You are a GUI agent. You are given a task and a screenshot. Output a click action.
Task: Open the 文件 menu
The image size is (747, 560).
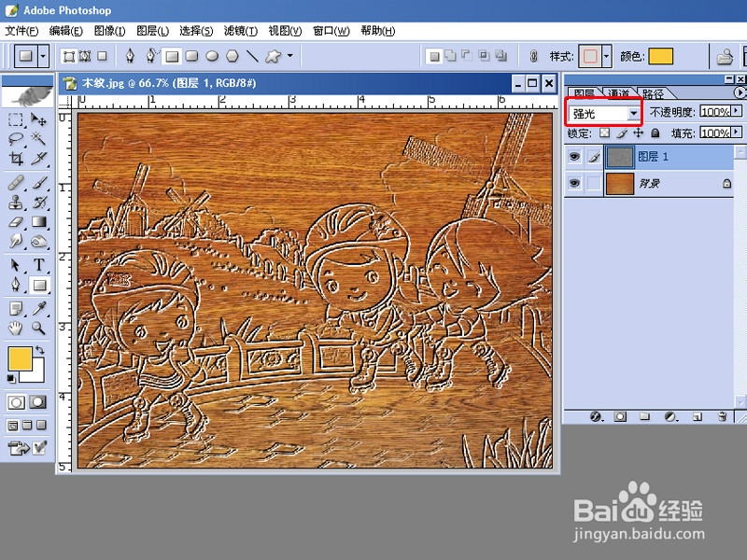(21, 31)
